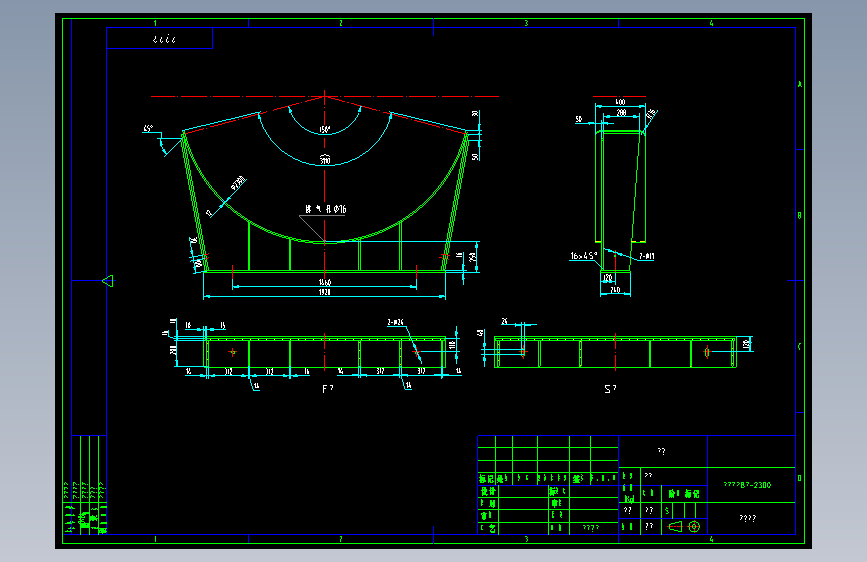Select the 400 dimension in side view

pos(620,102)
